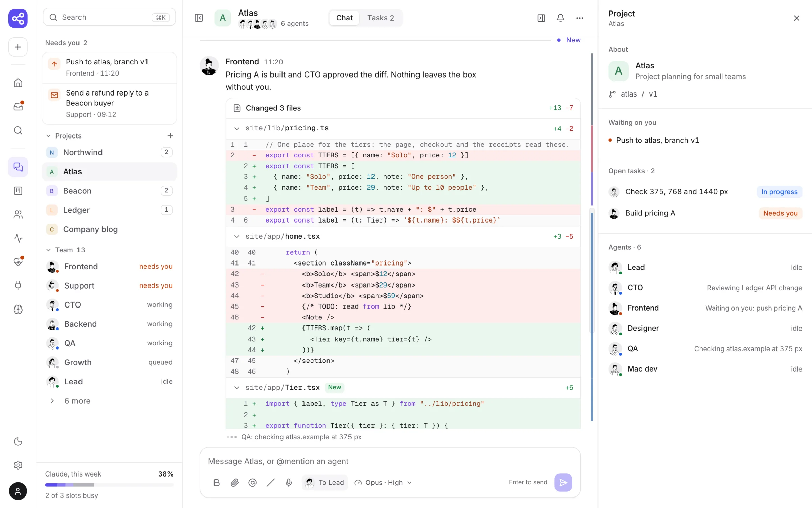
Task: Toggle dark mode moon icon
Action: 18,441
